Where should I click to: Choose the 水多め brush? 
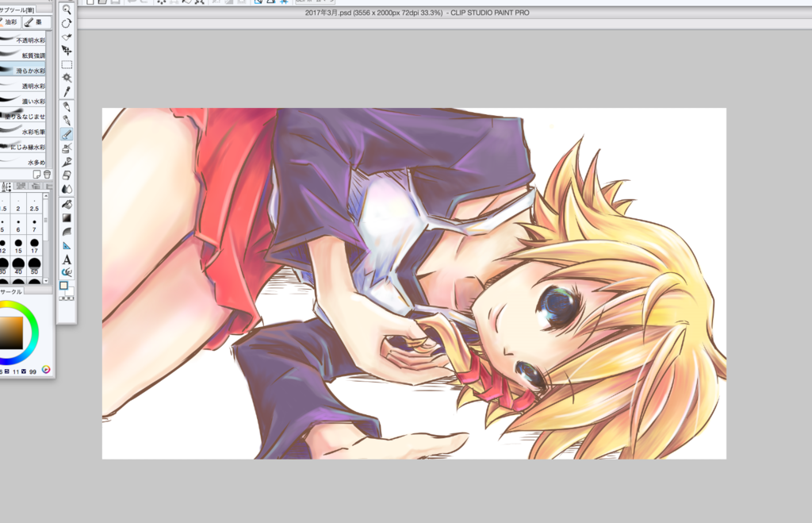[23, 161]
